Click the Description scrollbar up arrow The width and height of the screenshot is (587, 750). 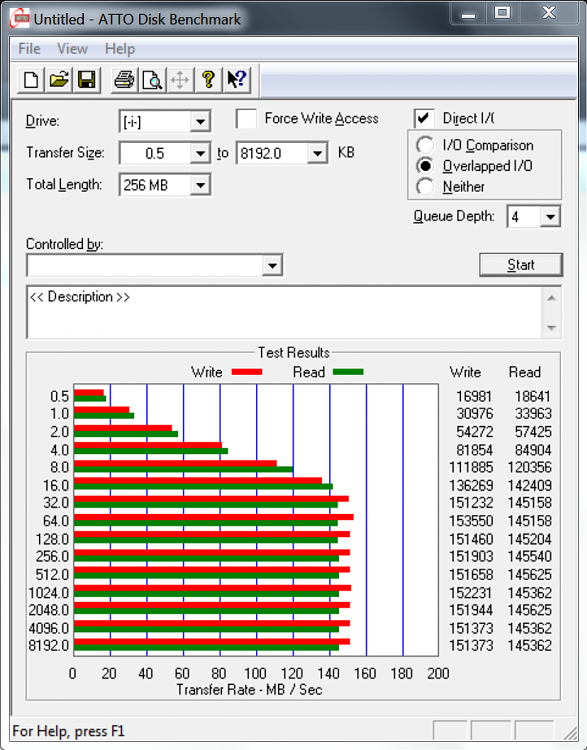pos(552,298)
